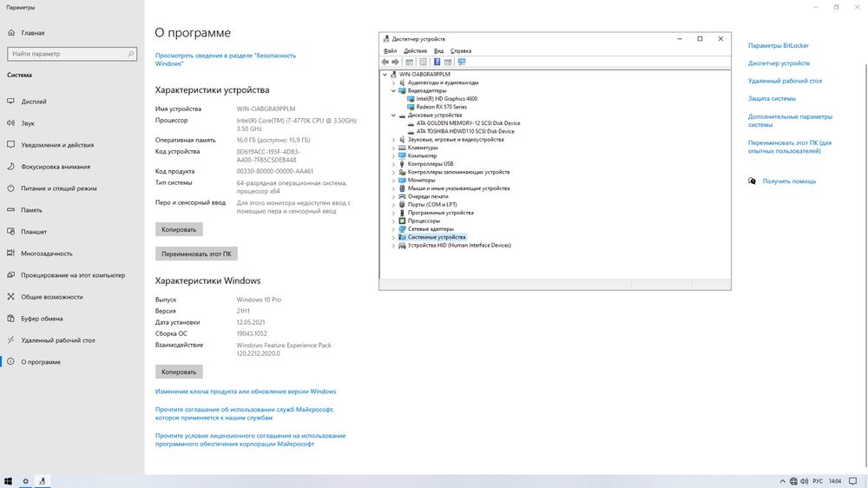Open the notification center icon
Screen dimensions: 868x488
coord(853,481)
